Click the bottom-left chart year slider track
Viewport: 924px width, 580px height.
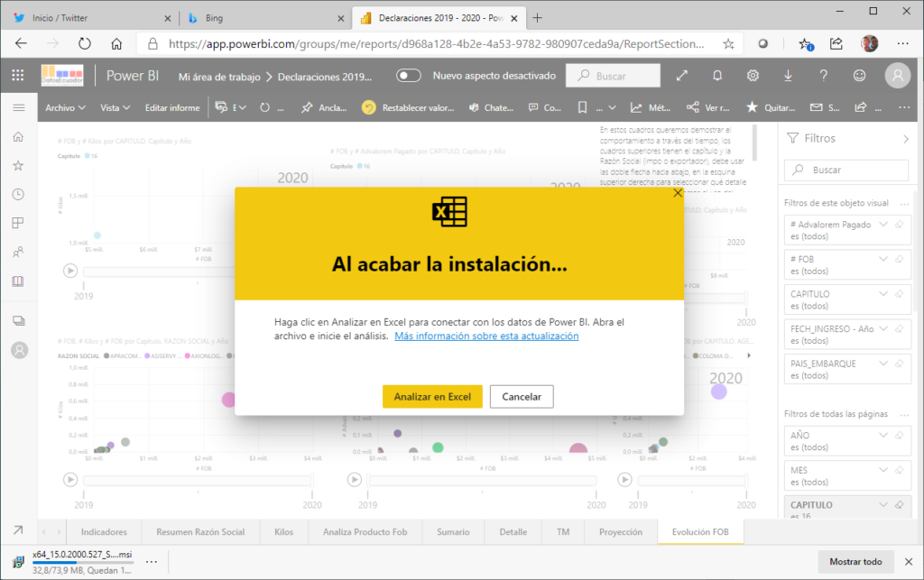[198, 481]
